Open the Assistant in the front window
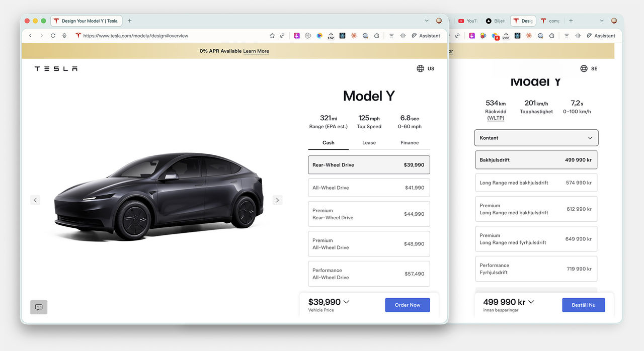The width and height of the screenshot is (644, 351). 426,36
